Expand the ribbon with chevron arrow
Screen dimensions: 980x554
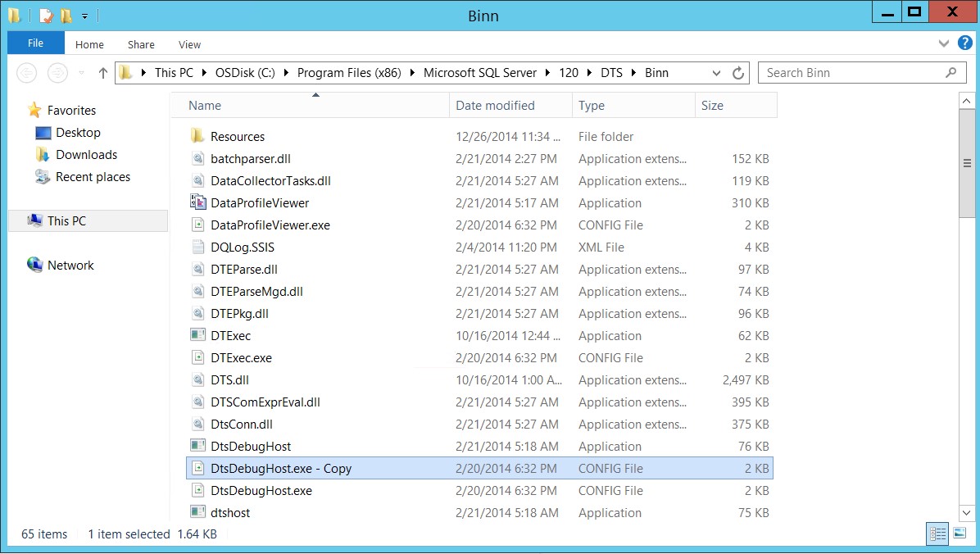(x=943, y=43)
